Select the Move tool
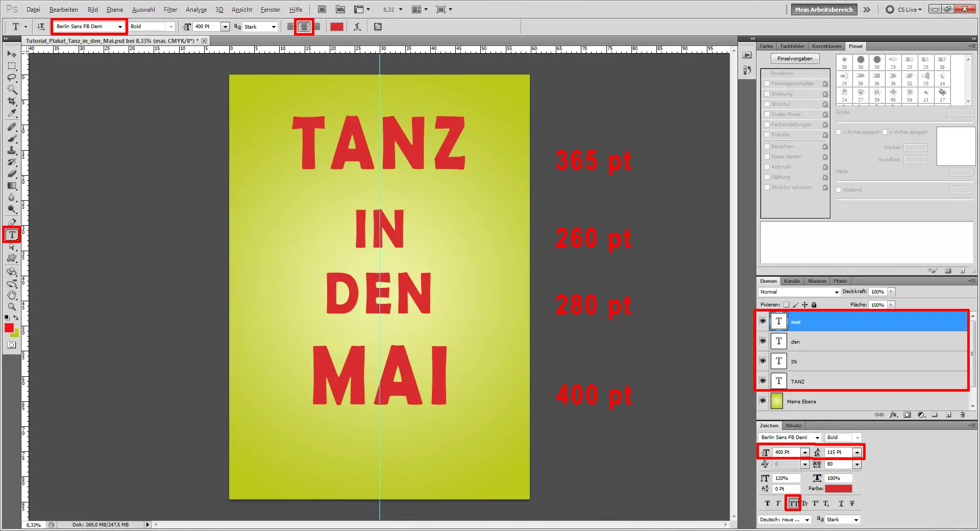 [x=11, y=54]
